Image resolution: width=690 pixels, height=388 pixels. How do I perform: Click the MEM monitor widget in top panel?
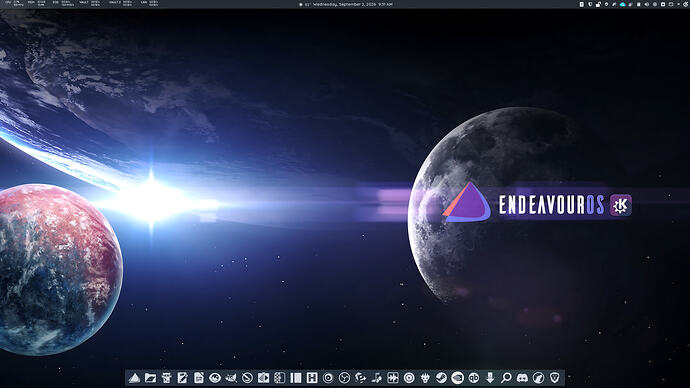click(x=37, y=3)
